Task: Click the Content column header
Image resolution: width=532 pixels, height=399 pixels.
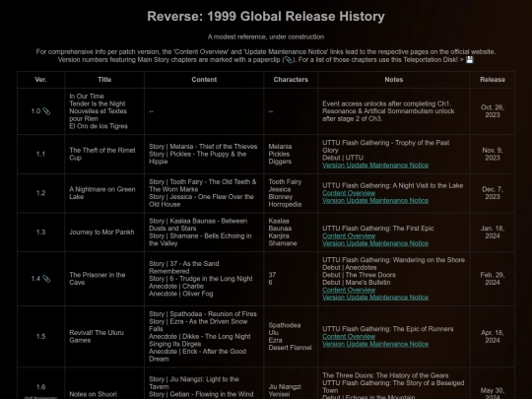Action: [204, 80]
